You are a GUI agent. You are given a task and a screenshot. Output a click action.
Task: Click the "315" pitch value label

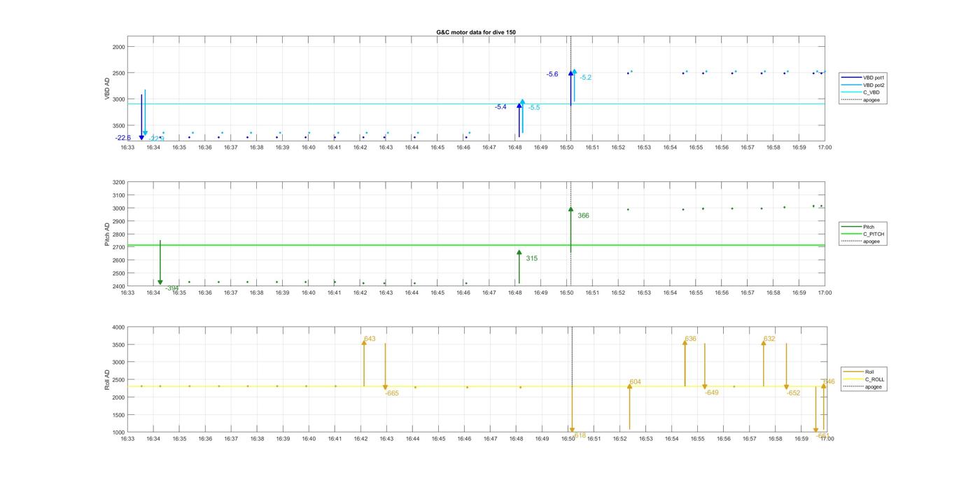pos(532,259)
